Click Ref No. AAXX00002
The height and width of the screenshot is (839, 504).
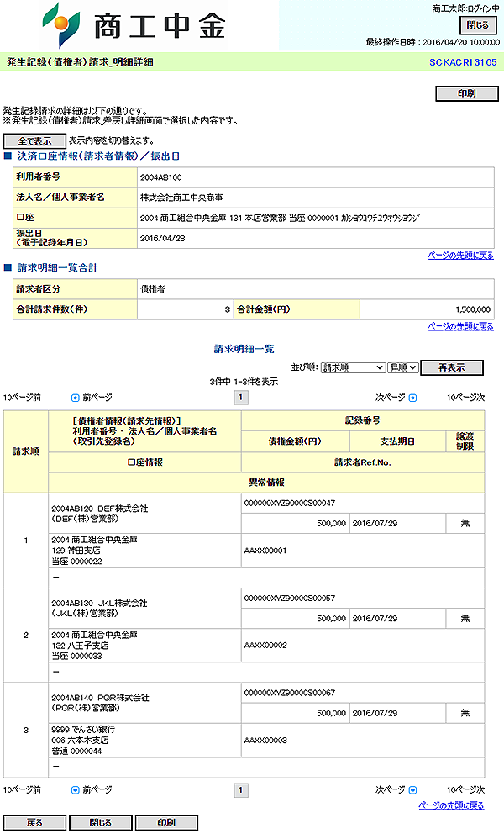point(265,646)
